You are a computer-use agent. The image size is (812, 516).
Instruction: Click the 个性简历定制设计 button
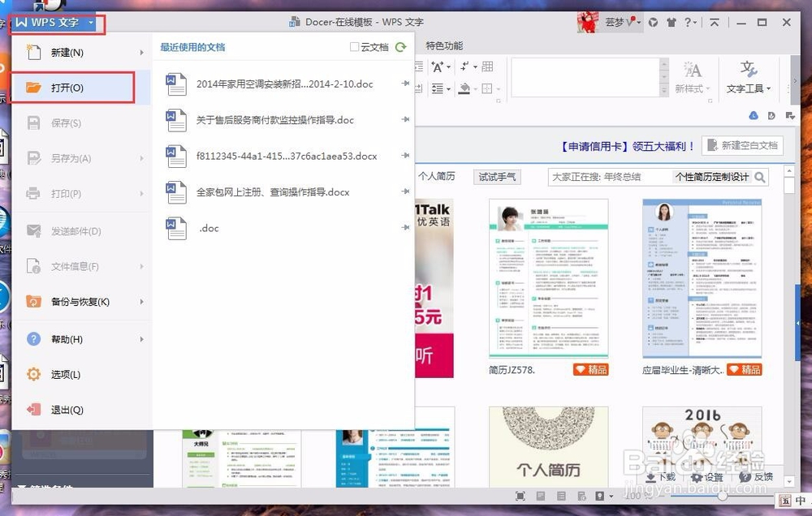[x=712, y=177]
